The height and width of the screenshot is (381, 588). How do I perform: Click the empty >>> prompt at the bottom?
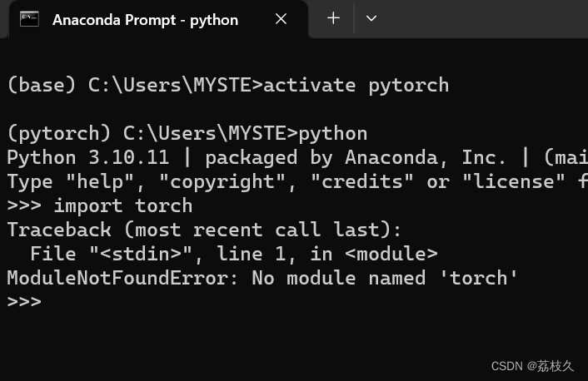(x=24, y=301)
